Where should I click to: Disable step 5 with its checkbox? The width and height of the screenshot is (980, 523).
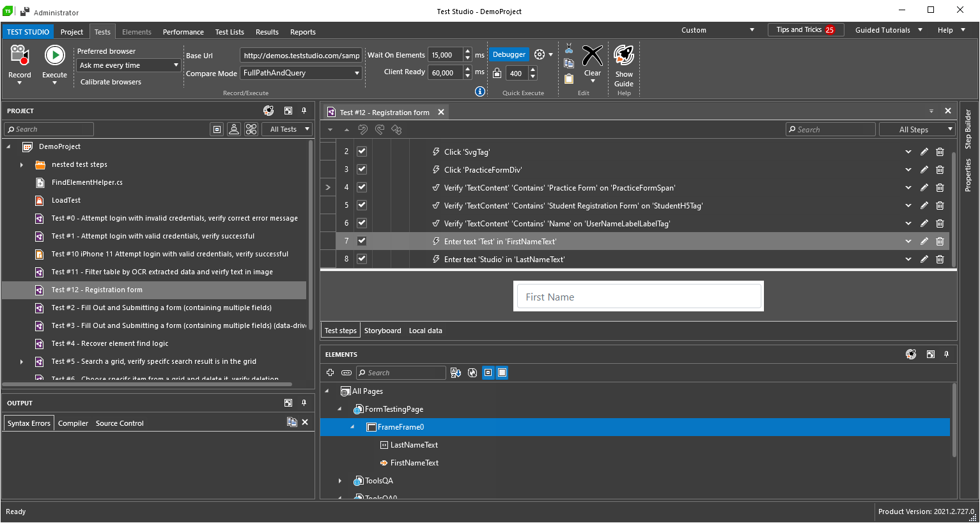point(362,205)
